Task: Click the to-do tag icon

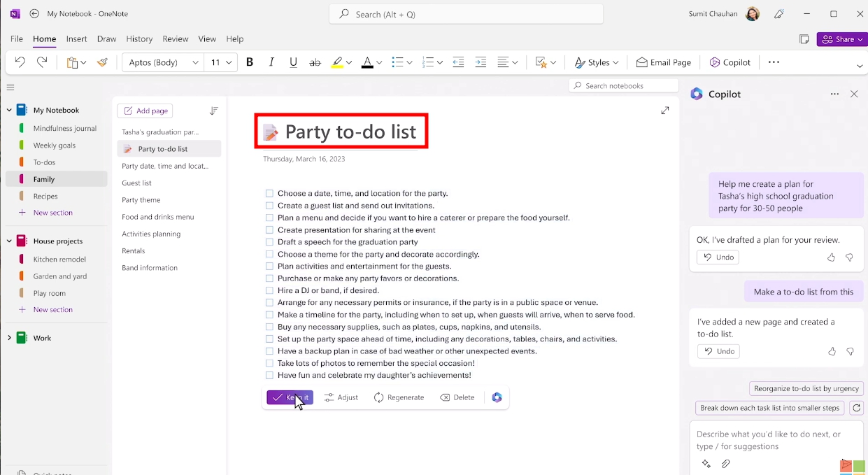Action: coord(541,62)
